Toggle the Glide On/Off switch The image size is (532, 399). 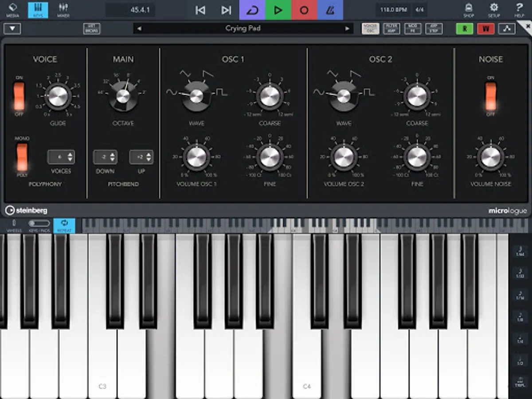pos(19,96)
